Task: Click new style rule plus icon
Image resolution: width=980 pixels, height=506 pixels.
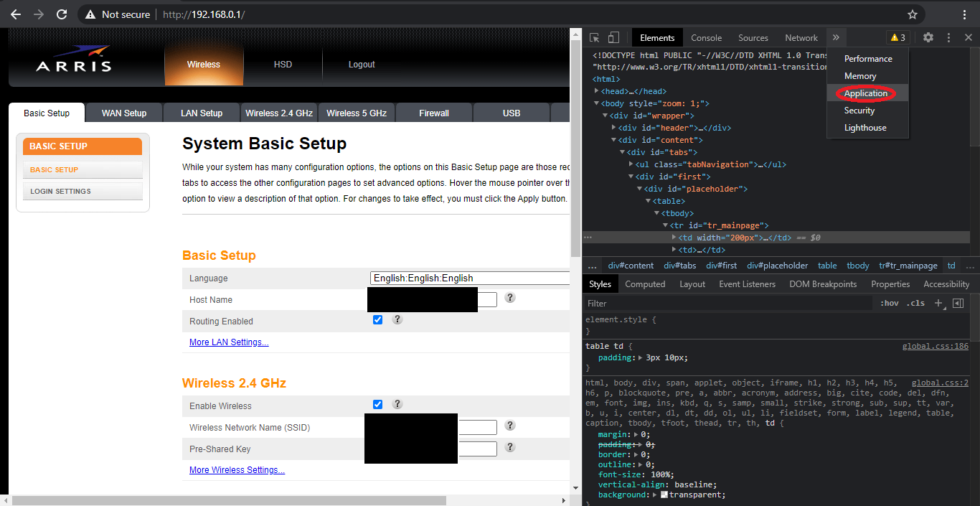Action: coord(938,304)
